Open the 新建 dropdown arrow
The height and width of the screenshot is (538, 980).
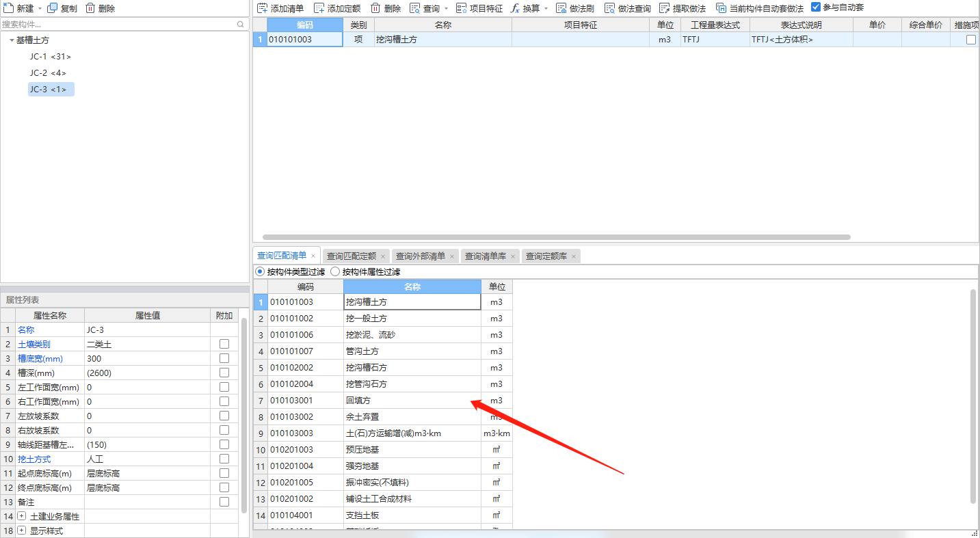tap(40, 8)
